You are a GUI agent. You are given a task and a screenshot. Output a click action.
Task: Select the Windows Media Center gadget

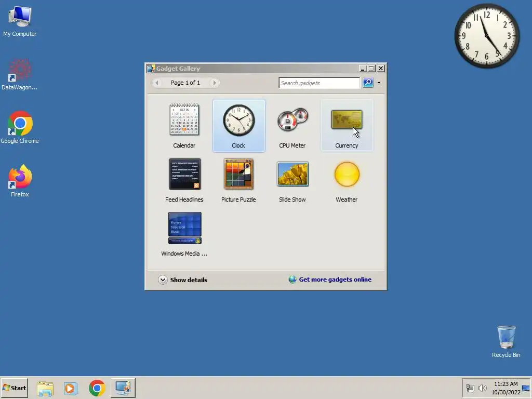pyautogui.click(x=184, y=233)
